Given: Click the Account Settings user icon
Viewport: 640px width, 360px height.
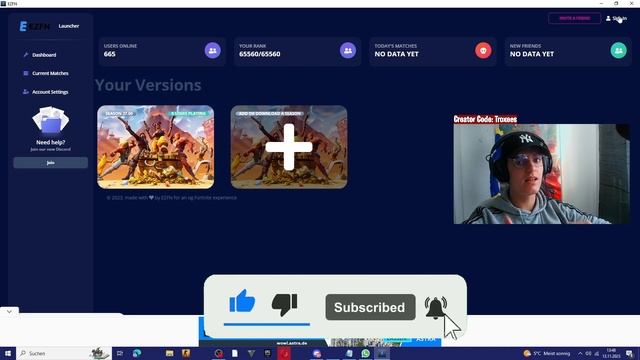Looking at the screenshot, I should [x=26, y=92].
